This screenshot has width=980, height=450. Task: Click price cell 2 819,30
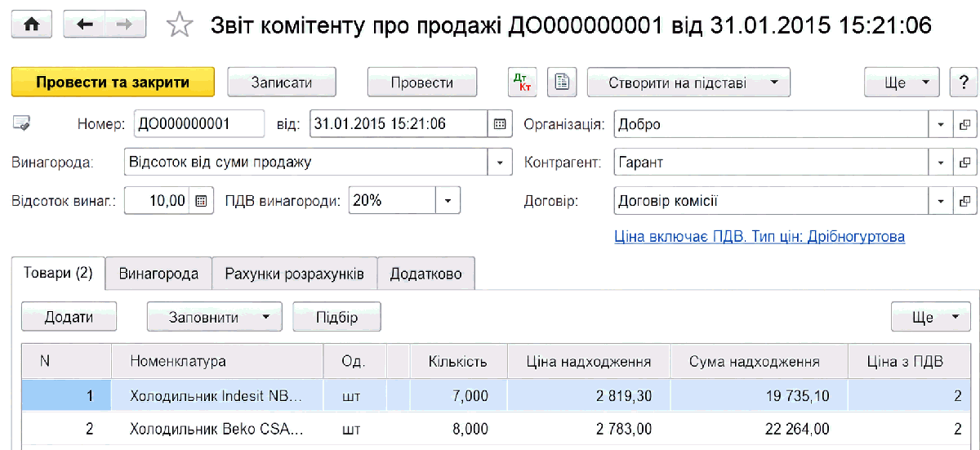pos(589,396)
